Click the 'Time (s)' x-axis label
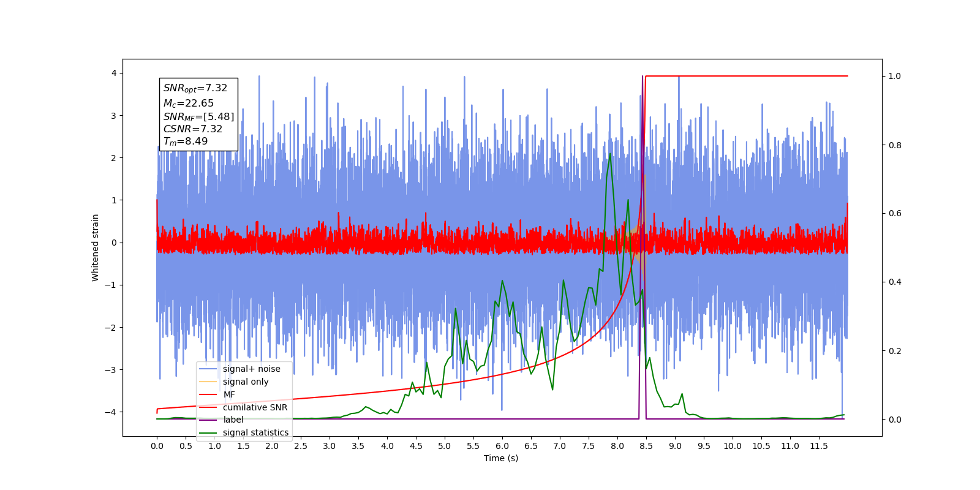 (x=501, y=458)
